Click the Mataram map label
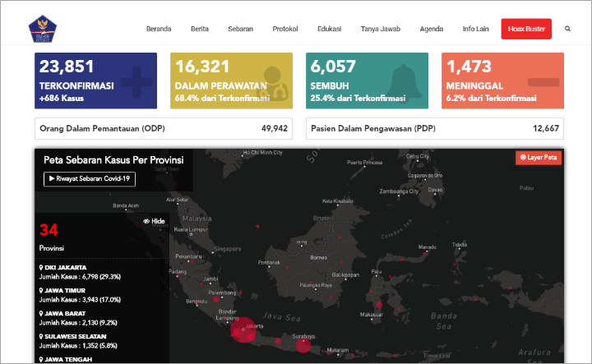Image resolution: width=592 pixels, height=364 pixels. pos(338,350)
